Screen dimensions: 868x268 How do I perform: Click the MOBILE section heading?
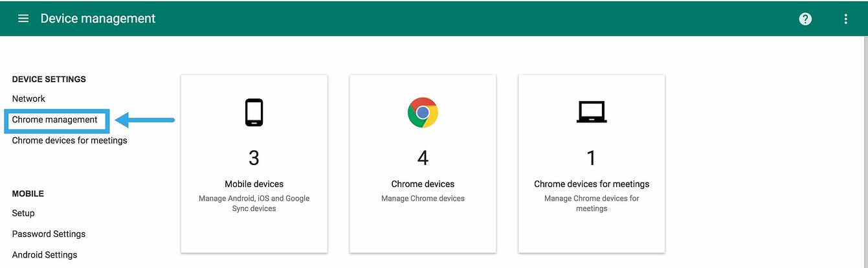(28, 194)
